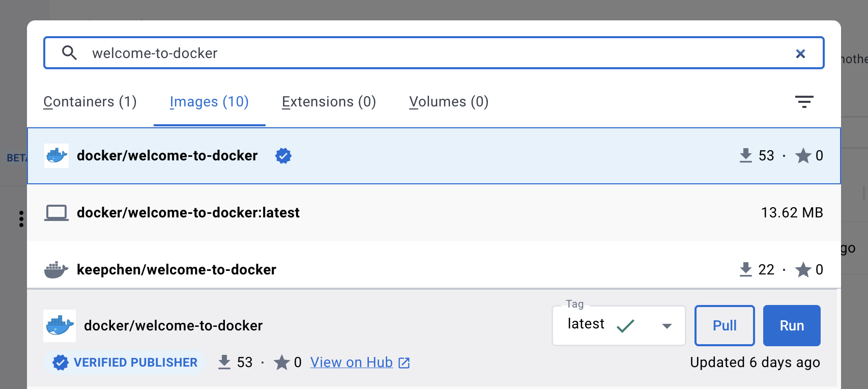Select the docker/welcome-to-docker:latest local result
The height and width of the screenshot is (389, 868).
433,213
